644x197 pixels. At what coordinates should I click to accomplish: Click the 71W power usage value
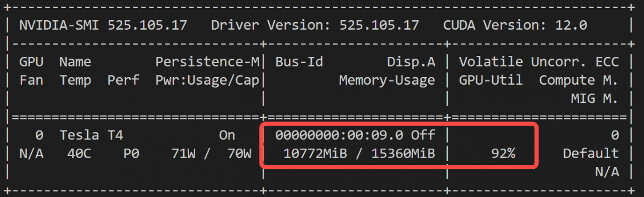point(183,153)
